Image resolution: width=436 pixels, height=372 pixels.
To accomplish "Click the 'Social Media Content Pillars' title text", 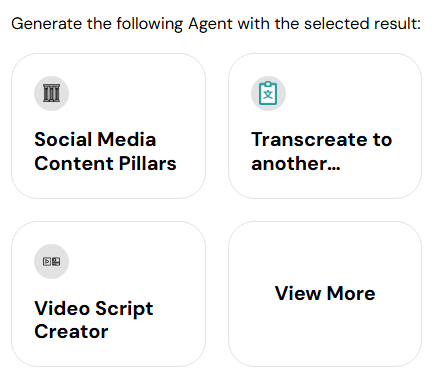I will [105, 151].
